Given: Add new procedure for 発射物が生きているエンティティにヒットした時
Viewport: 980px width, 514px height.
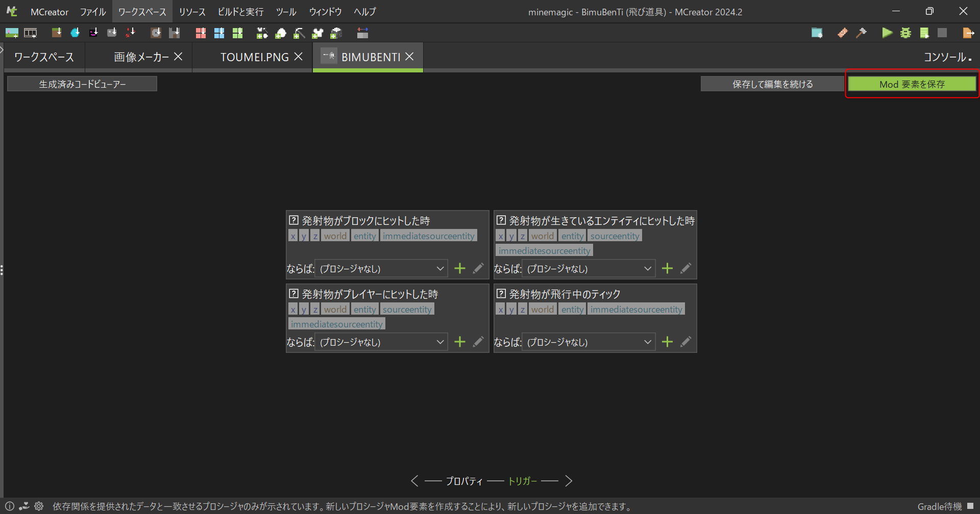Looking at the screenshot, I should 667,269.
